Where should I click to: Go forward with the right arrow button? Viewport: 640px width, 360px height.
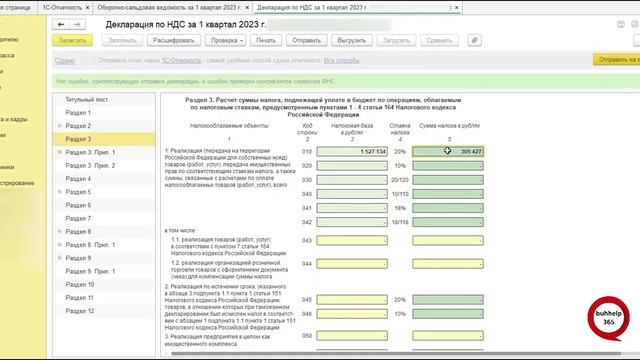click(77, 24)
